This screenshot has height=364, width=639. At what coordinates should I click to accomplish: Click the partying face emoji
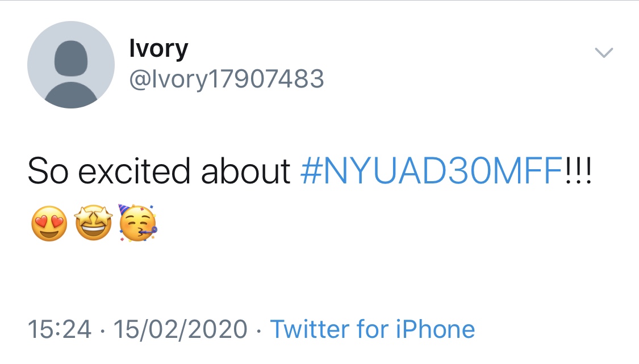coord(137,224)
